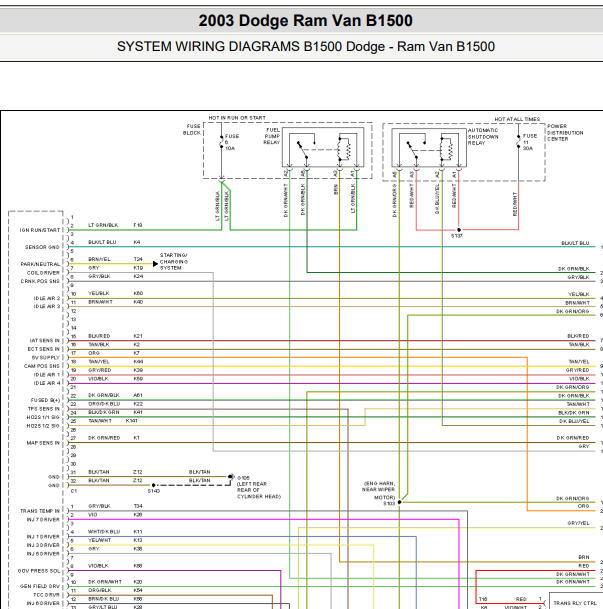The image size is (603, 609).
Task: Click the "SENSOR GND" pin label
Action: click(x=42, y=247)
